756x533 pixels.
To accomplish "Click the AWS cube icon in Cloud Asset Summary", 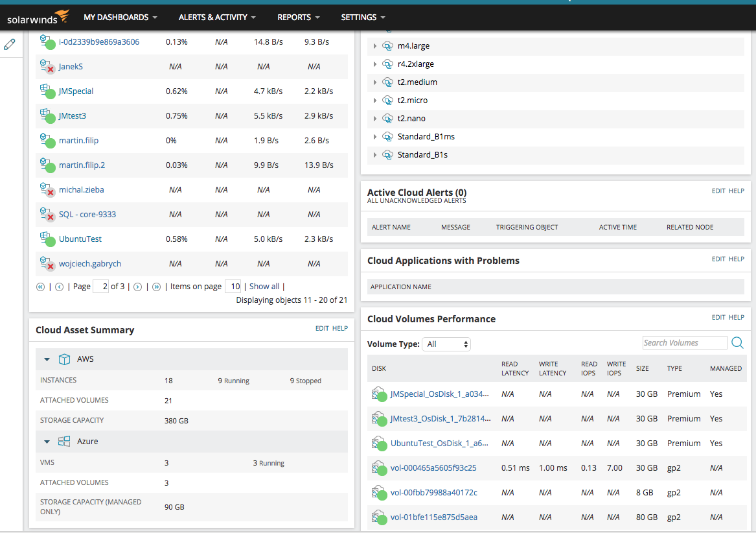I will click(x=64, y=359).
